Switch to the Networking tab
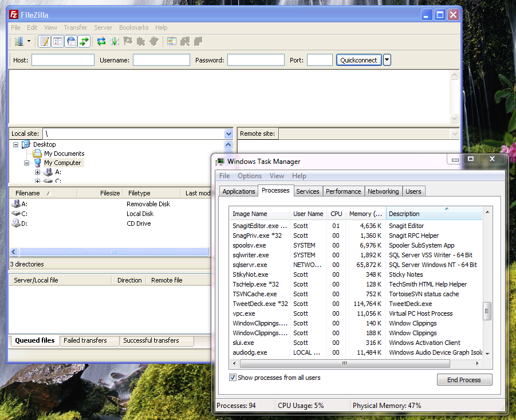 coord(383,191)
